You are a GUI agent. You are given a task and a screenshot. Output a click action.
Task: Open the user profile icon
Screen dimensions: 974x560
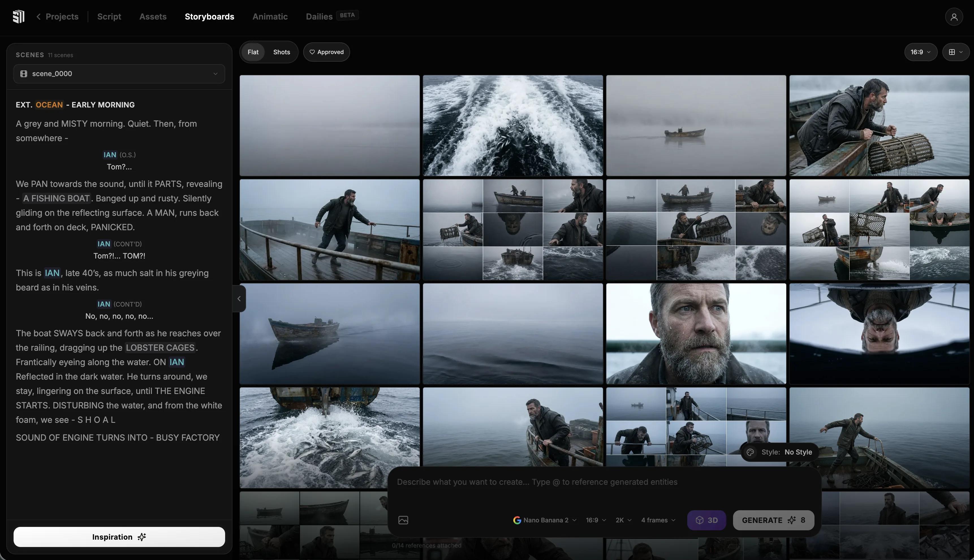point(954,17)
